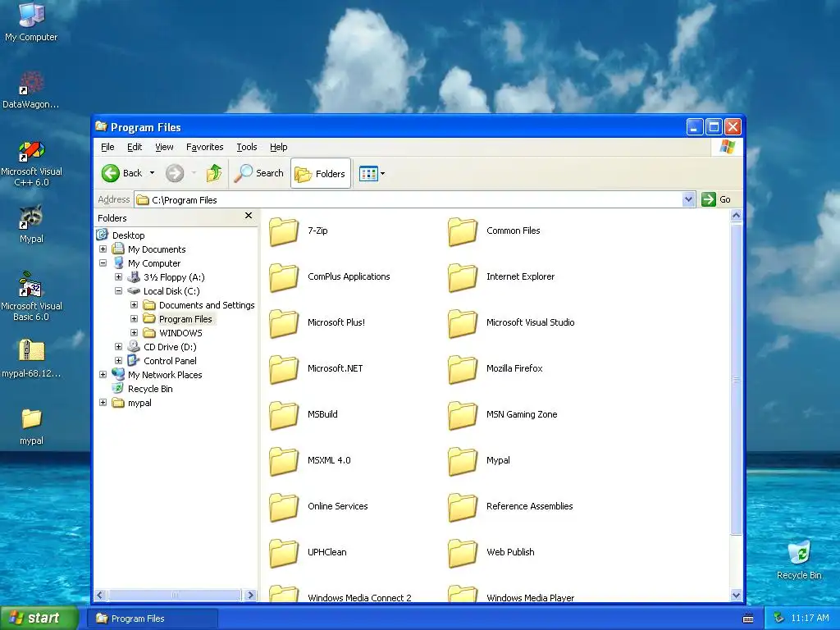Image resolution: width=840 pixels, height=630 pixels.
Task: Select the Microsoft.NET folder icon
Action: coord(283,370)
